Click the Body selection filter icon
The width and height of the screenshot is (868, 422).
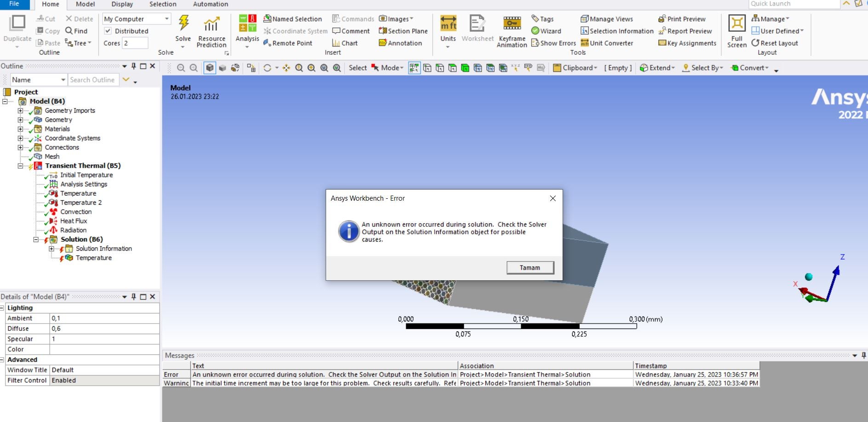pos(465,68)
